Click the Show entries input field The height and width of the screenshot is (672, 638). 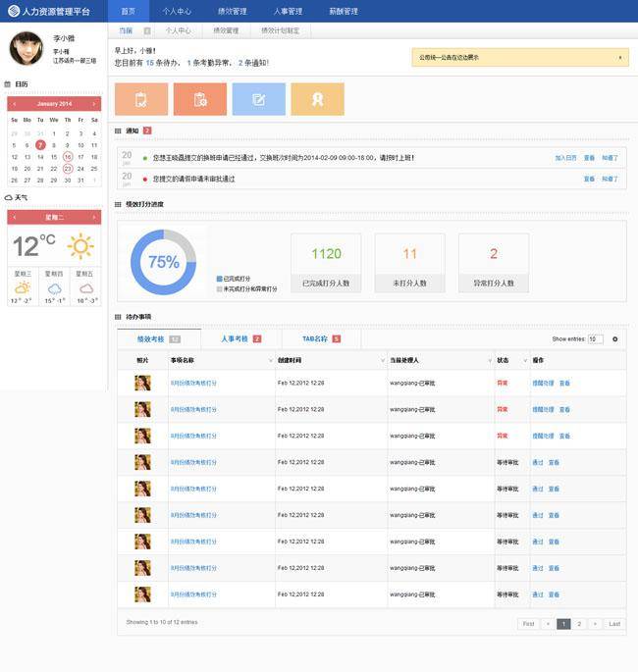click(595, 339)
